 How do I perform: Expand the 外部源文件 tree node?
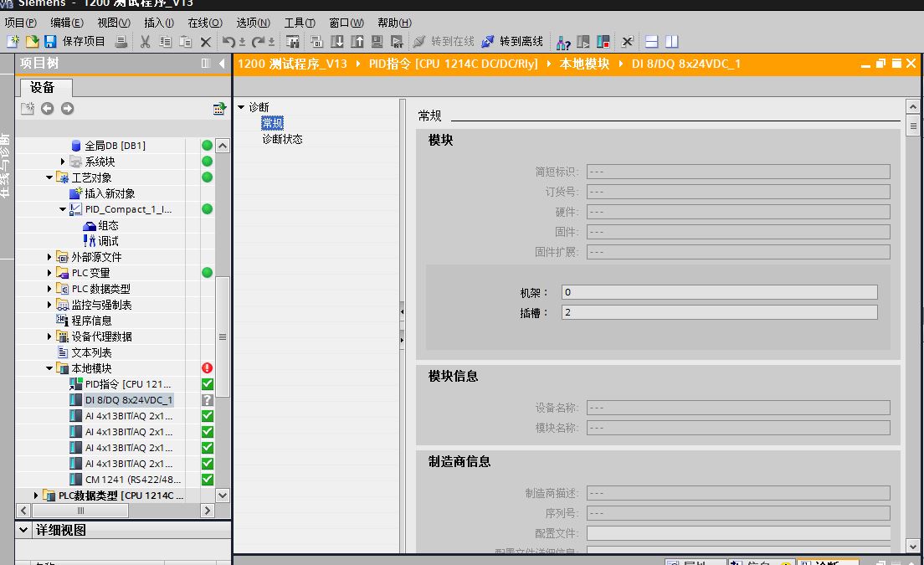point(49,257)
